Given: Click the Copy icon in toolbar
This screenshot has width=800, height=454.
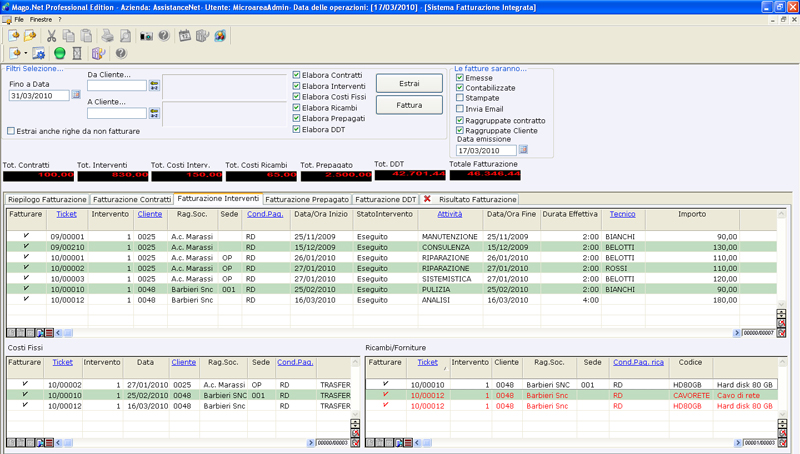Looking at the screenshot, I should click(x=68, y=36).
